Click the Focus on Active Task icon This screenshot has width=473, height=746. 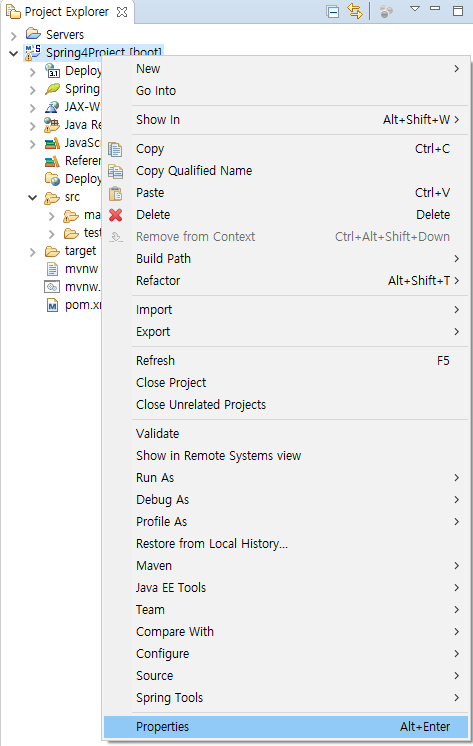click(x=386, y=11)
